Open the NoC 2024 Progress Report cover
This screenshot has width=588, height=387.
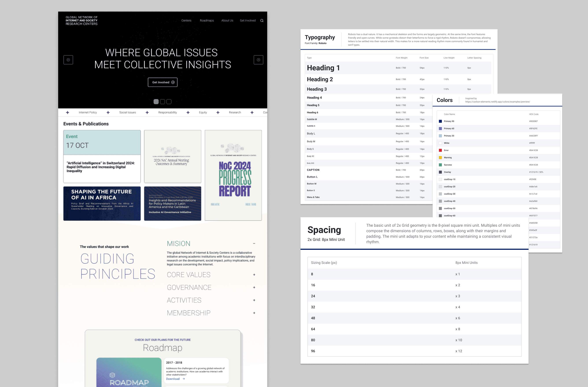point(233,175)
